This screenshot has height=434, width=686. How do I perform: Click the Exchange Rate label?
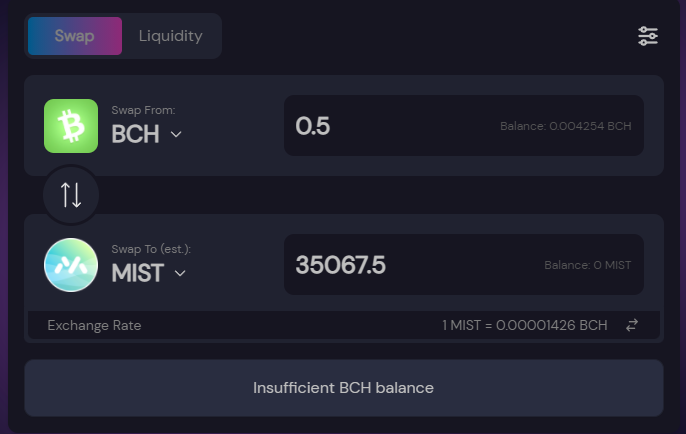pos(94,326)
